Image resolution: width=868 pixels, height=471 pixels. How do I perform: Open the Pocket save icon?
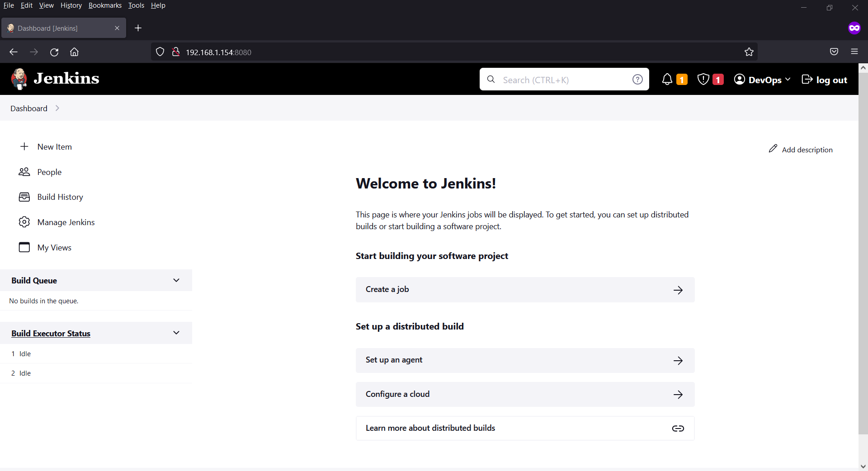coord(834,52)
